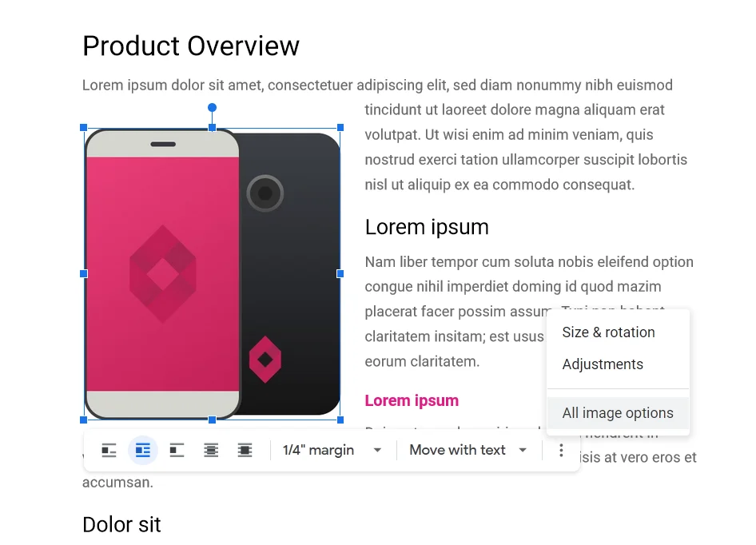
Task: Click the top-left image resize handle
Action: [x=83, y=127]
